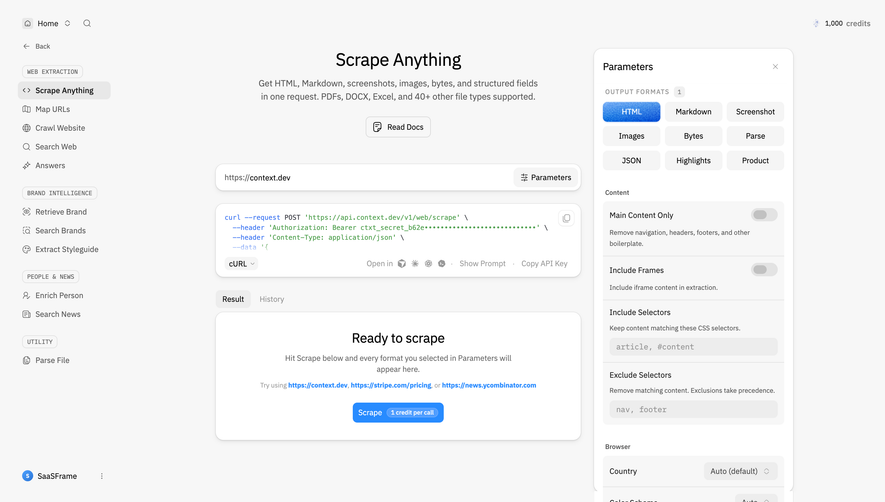The height and width of the screenshot is (502, 885).
Task: Close the Parameters panel
Action: 776,67
